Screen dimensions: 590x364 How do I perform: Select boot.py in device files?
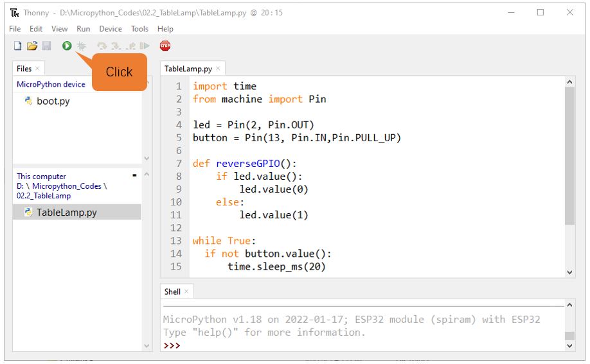point(53,101)
